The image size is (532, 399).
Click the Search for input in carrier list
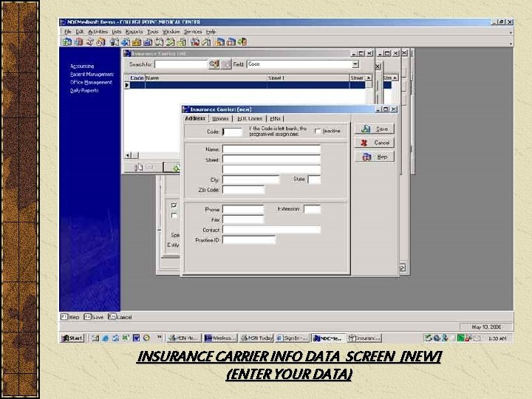click(181, 64)
